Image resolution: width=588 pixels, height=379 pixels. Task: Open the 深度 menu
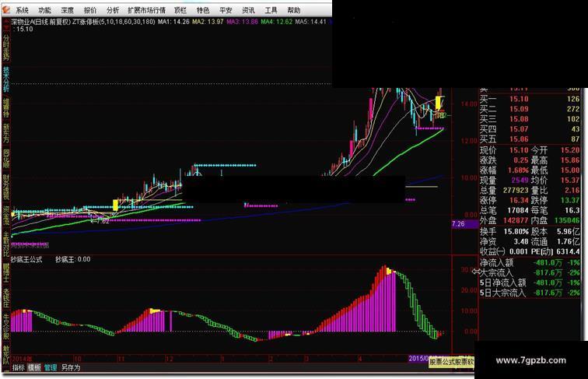pos(68,10)
